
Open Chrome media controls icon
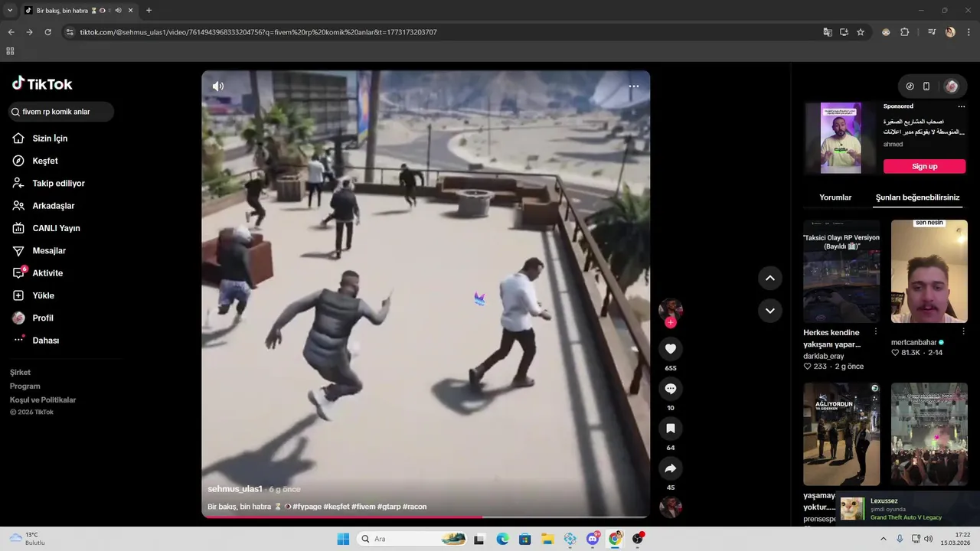click(932, 32)
